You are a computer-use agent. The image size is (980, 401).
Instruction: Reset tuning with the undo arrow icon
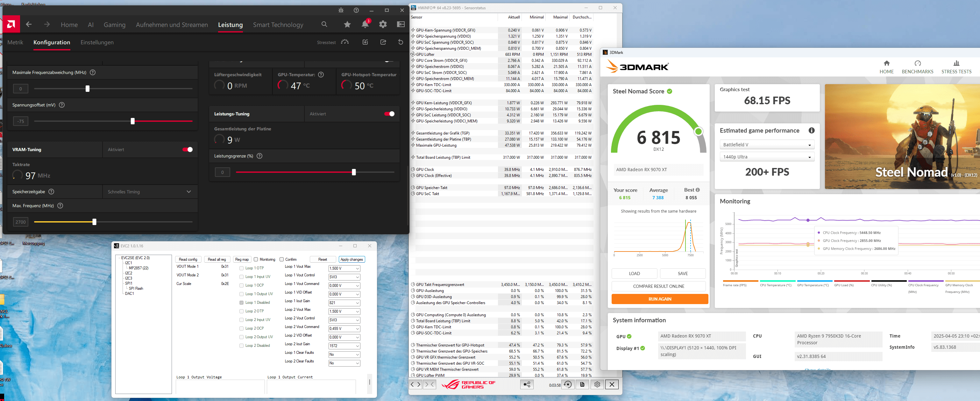(401, 42)
